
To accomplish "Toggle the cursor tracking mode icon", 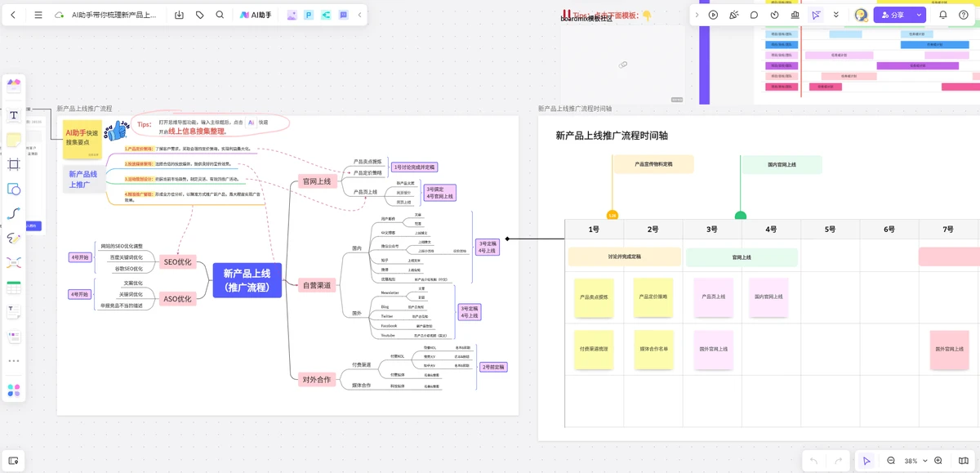I will (x=815, y=15).
